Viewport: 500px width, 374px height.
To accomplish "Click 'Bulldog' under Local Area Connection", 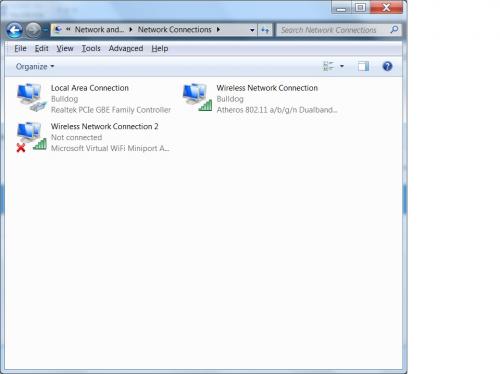I will click(64, 99).
